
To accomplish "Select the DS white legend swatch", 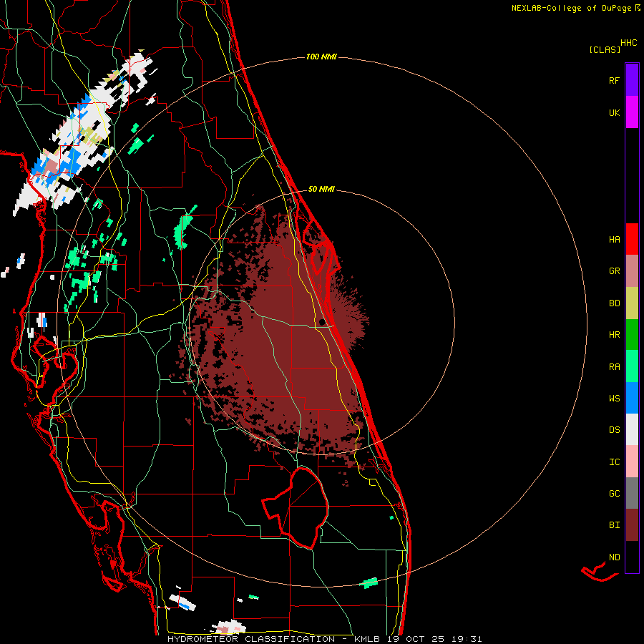I will point(632,429).
